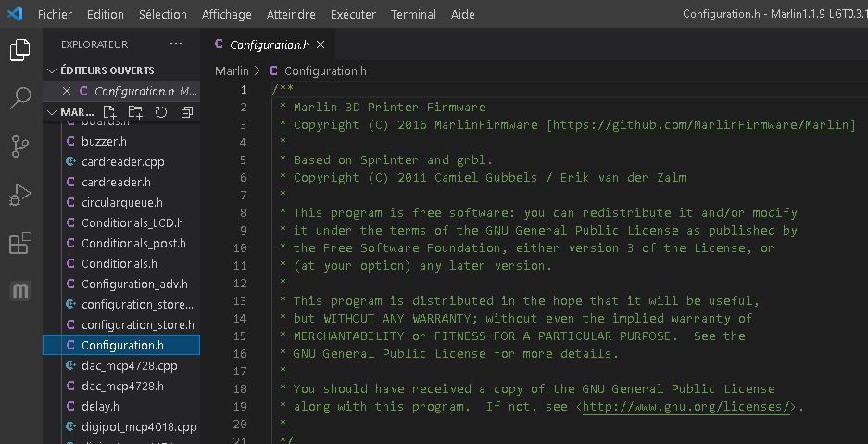The width and height of the screenshot is (868, 444).
Task: Open the Source Control view icon
Action: (20, 147)
